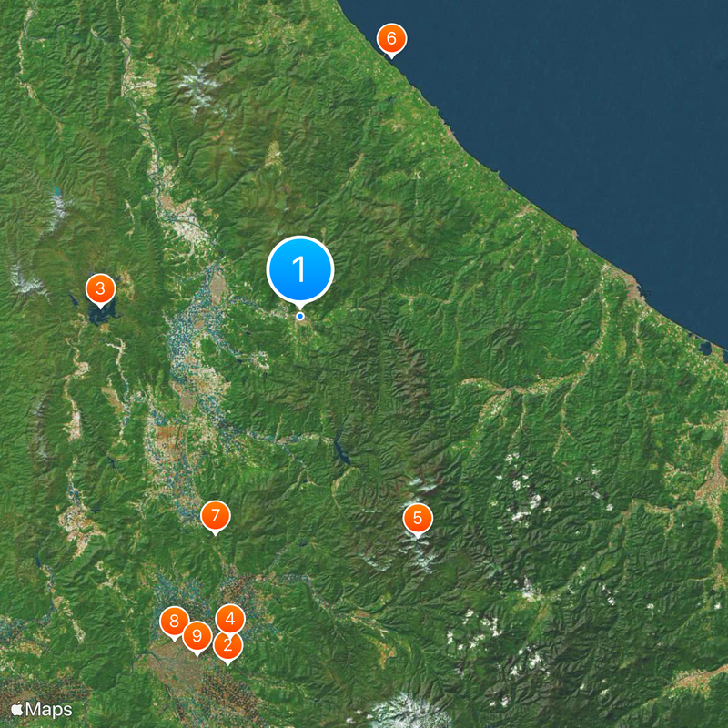This screenshot has height=728, width=728.
Task: Tap orange pin 5 in the mountains
Action: pos(418,519)
